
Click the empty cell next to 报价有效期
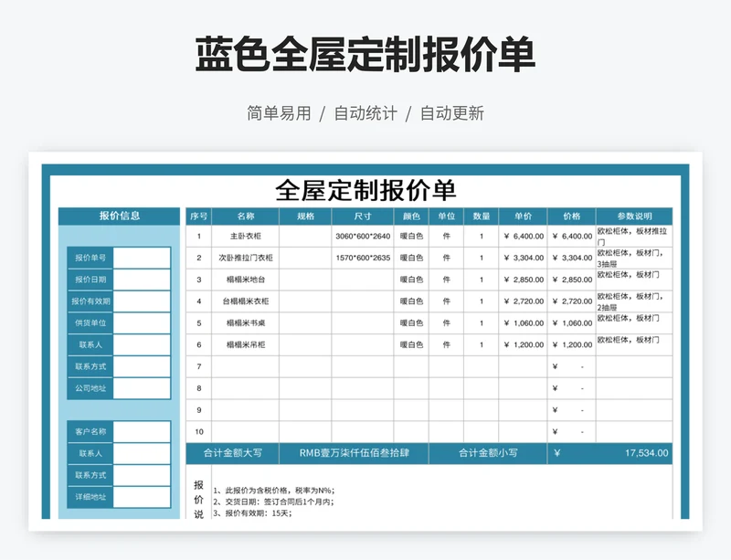142,301
